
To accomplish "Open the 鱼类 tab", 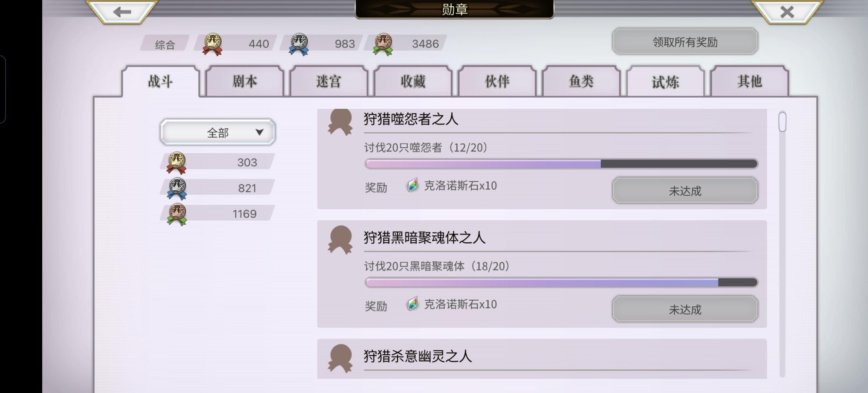I will coord(581,81).
